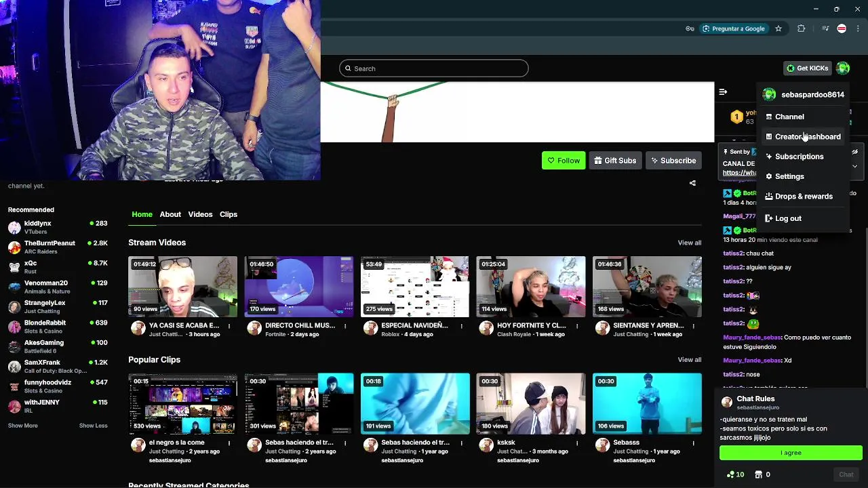Viewport: 868px width, 488px height.
Task: Open Channel from the profile menu
Action: (x=803, y=117)
